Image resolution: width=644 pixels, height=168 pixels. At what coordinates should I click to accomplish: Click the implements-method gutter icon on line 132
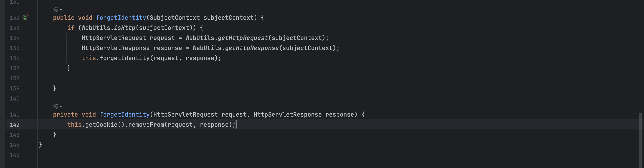(x=26, y=17)
